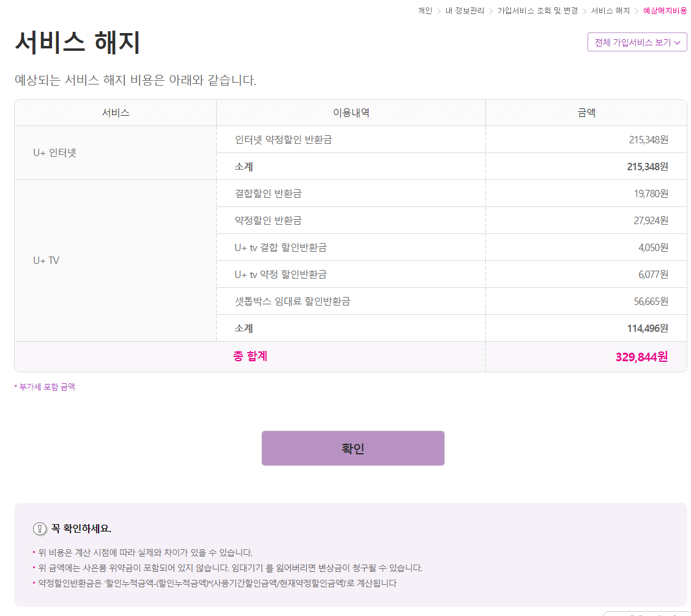Click the 총 합계 label

[250, 356]
